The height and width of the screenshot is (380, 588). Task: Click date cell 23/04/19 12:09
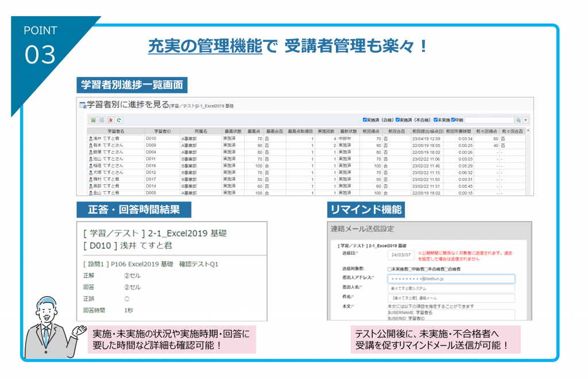tap(427, 139)
